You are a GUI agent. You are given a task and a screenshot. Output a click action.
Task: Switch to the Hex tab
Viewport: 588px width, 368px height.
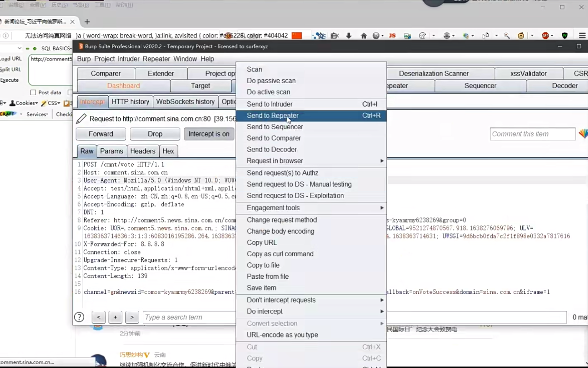pos(168,151)
